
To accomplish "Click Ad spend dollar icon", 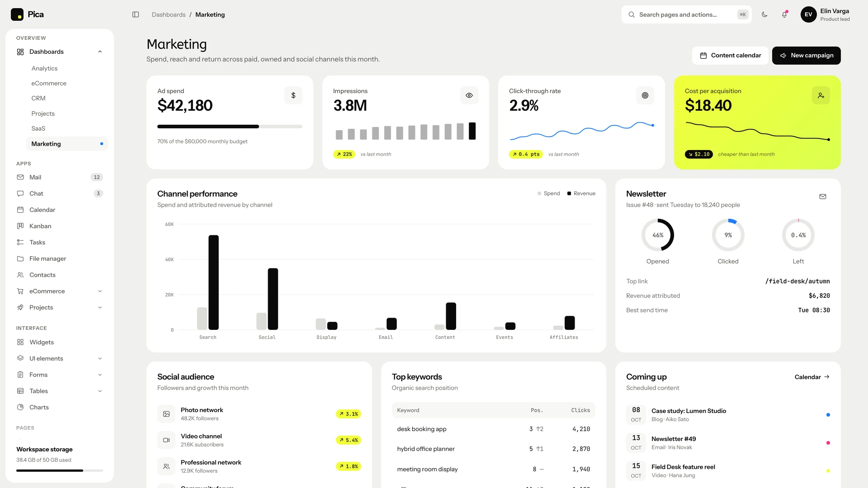I will coord(293,95).
